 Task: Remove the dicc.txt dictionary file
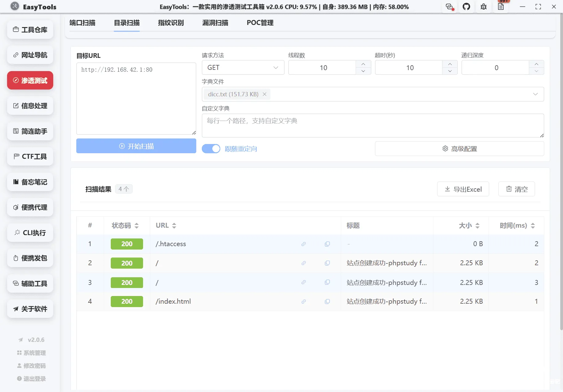coord(265,94)
